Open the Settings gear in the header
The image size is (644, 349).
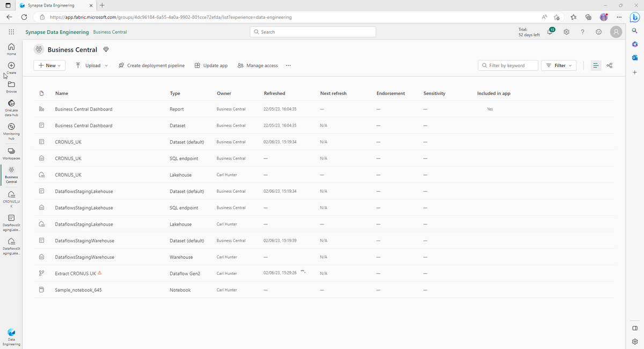567,32
